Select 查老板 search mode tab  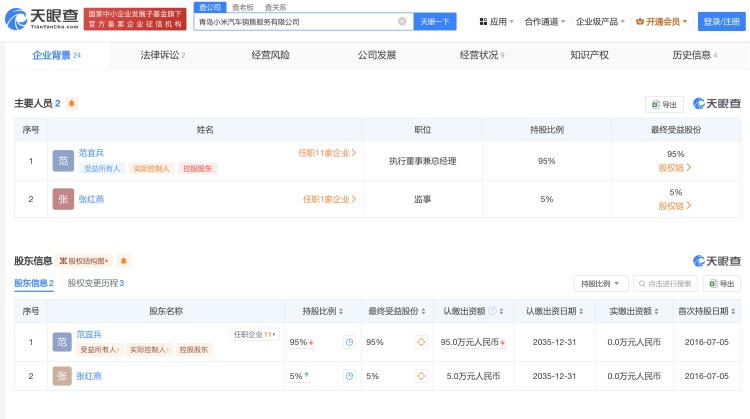[243, 7]
